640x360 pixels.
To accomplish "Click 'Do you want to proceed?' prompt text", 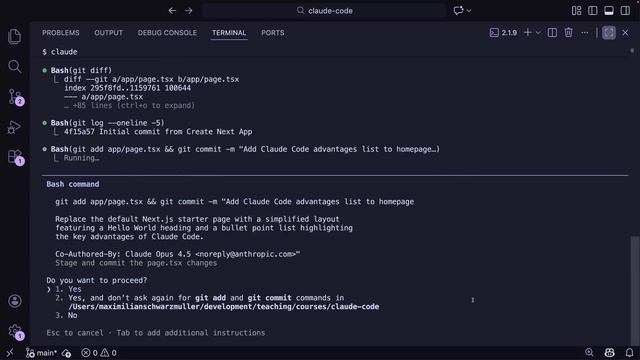I will [96, 280].
